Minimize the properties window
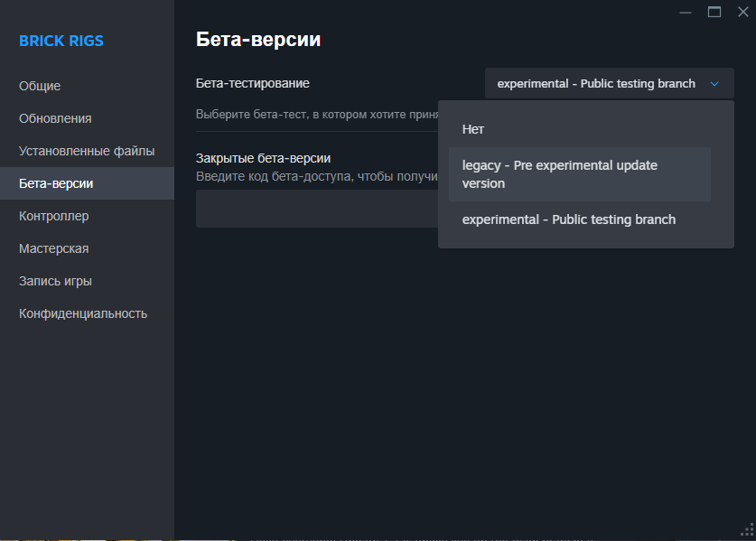This screenshot has height=541, width=756. (x=686, y=12)
